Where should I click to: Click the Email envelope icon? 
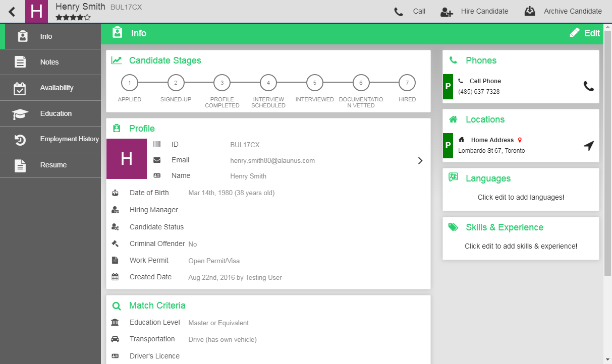point(157,160)
